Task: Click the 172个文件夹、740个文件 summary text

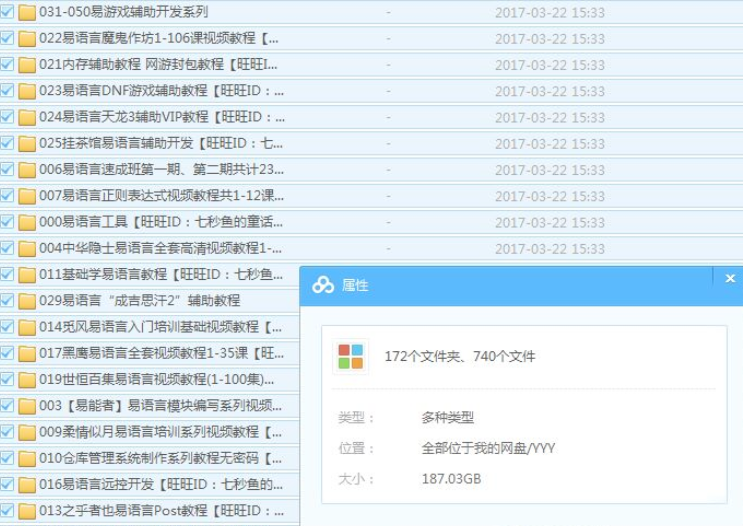Action: point(460,356)
